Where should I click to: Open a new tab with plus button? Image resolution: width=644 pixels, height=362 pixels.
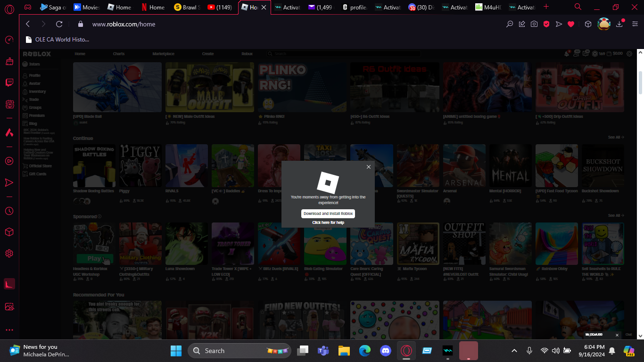point(546,7)
